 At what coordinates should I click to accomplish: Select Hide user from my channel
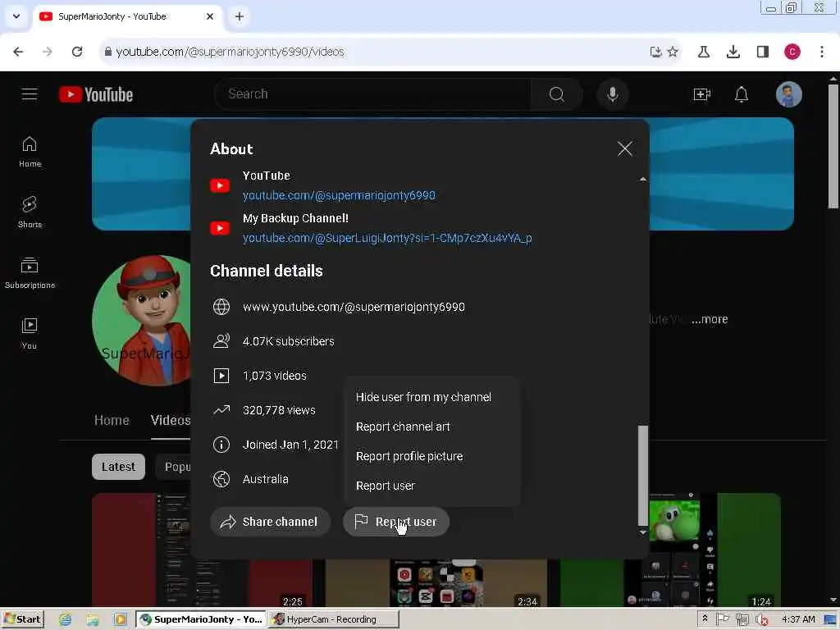click(x=423, y=397)
